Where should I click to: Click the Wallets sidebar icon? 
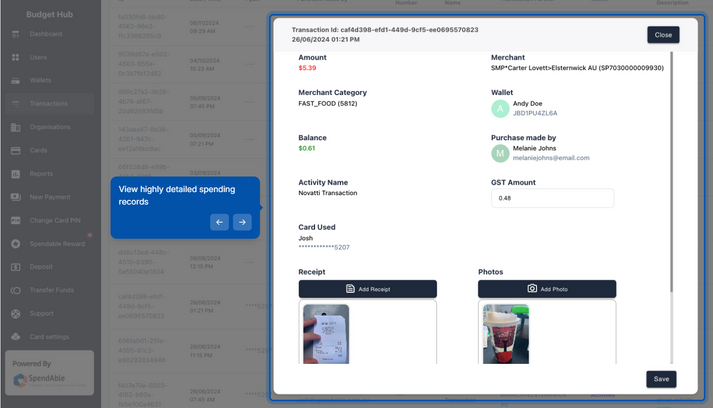pyautogui.click(x=15, y=81)
